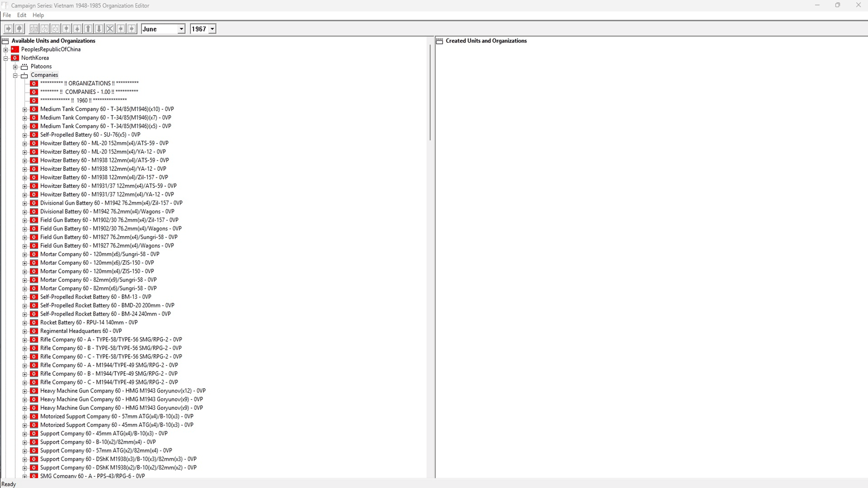
Task: Click the first right-arrow toolbar button
Action: 9,29
